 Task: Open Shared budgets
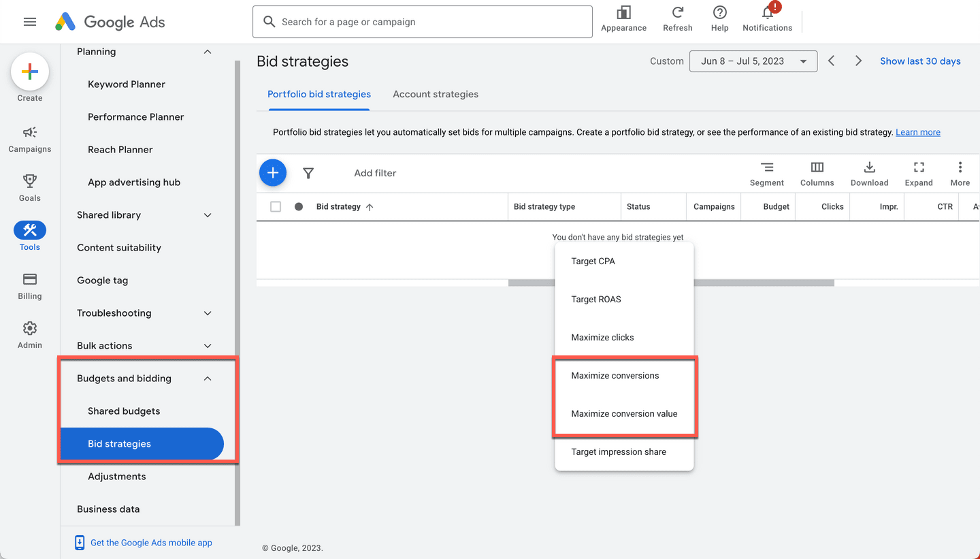pyautogui.click(x=124, y=411)
